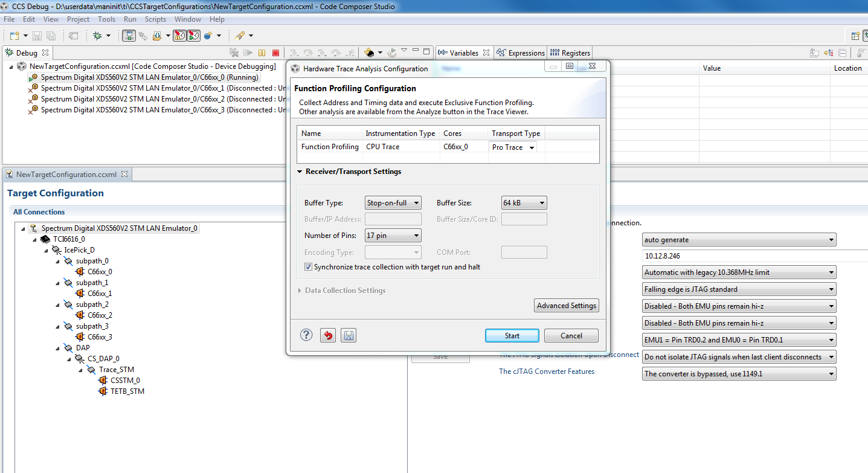
Task: Collapse Receiver/Transport Settings section
Action: (300, 172)
